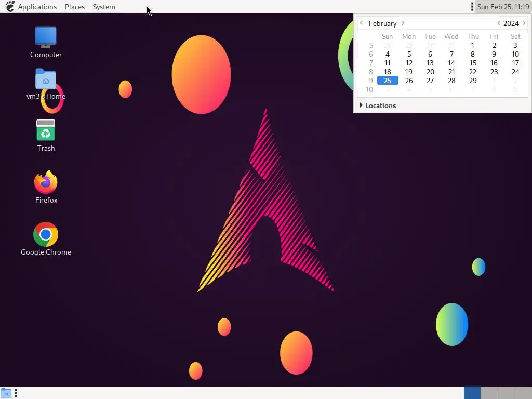The image size is (532, 399).
Task: Select February 29 in calendar
Action: pos(473,81)
